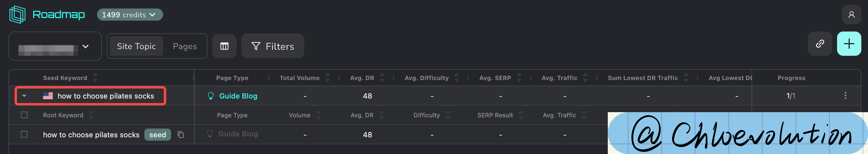This screenshot has height=154, width=868.
Task: Sort by Total Volume column arrows
Action: (328, 78)
